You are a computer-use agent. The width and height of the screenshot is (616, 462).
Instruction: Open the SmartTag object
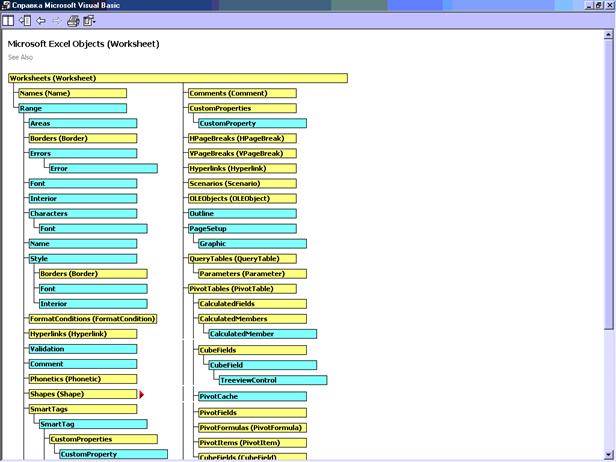tap(93, 424)
